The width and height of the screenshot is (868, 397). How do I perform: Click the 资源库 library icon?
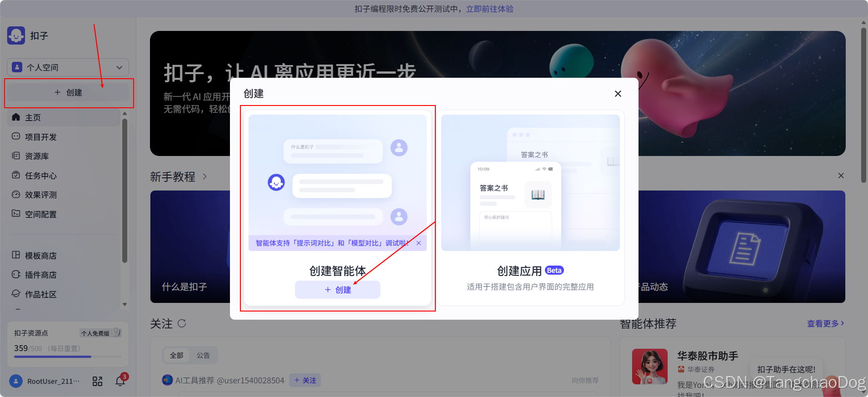(x=16, y=156)
